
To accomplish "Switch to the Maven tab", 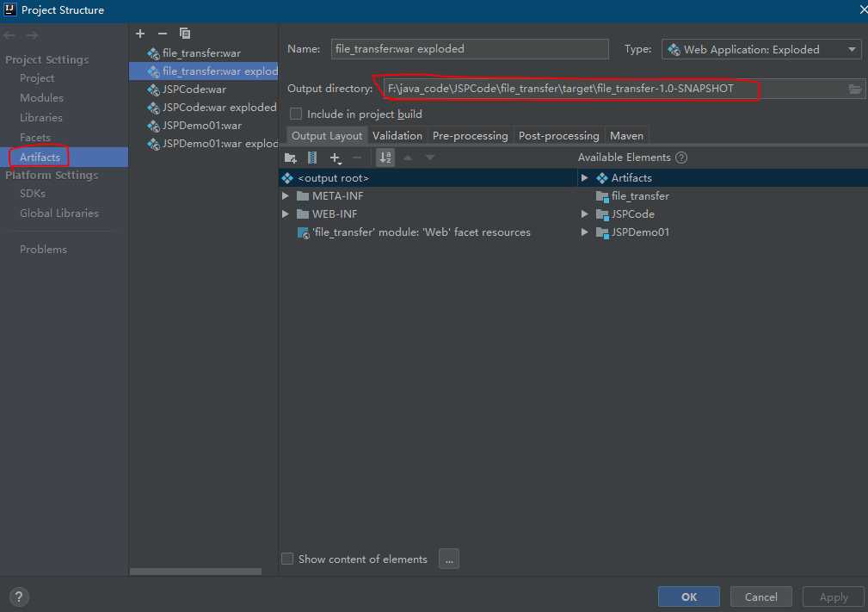I will pyautogui.click(x=626, y=136).
